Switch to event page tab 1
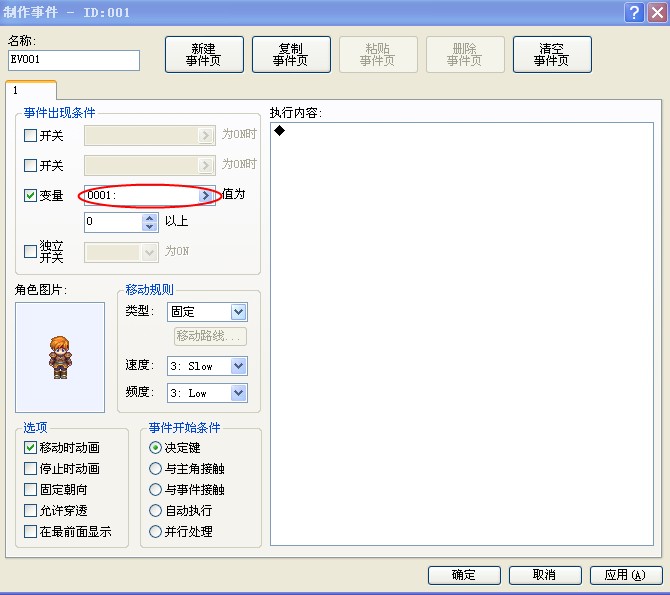Screen dimensions: 670x595 31,90
